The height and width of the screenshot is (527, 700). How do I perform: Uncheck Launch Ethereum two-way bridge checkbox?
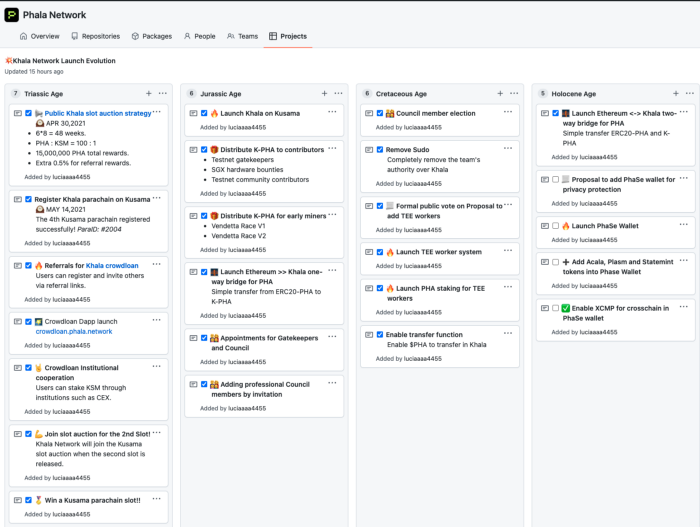(x=555, y=113)
